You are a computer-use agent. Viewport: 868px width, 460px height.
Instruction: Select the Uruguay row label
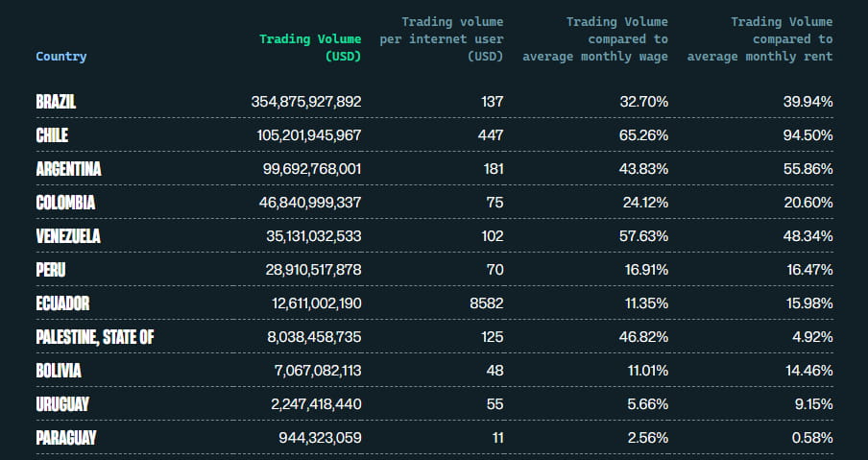62,404
